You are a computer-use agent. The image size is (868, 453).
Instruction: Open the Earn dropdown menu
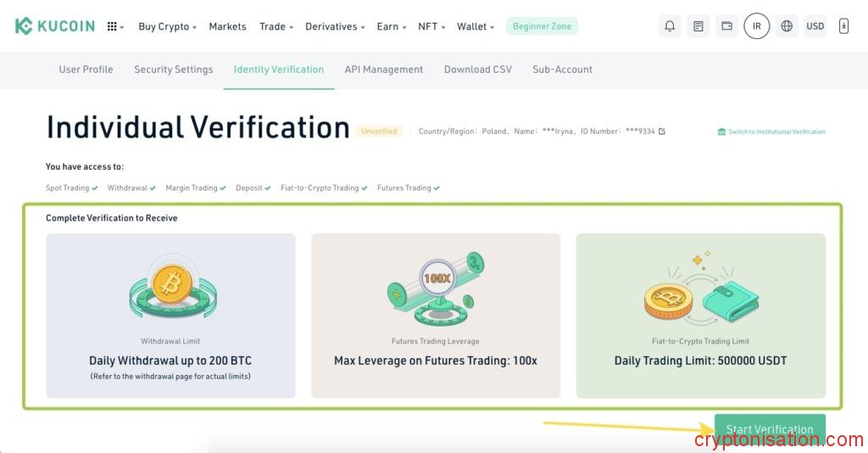(391, 26)
